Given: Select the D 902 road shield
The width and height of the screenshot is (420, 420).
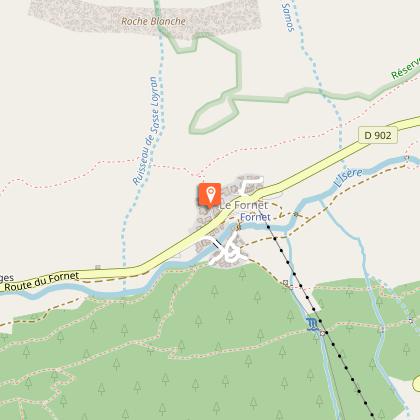Looking at the screenshot, I should (378, 135).
